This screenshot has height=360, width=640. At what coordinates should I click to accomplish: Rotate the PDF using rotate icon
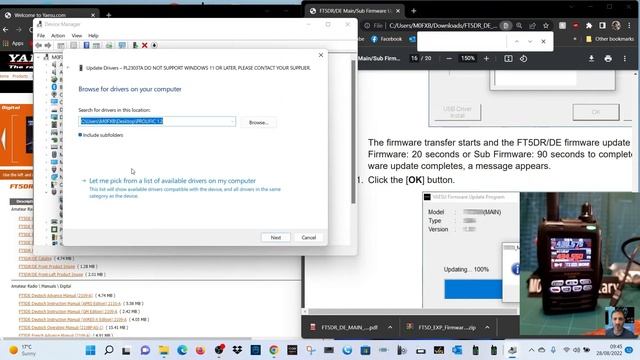pos(524,59)
